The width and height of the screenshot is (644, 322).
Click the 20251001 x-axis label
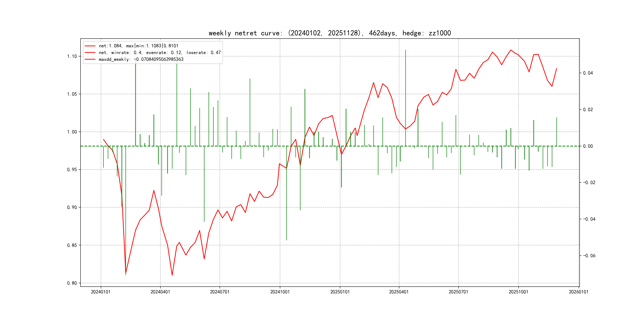(518, 292)
